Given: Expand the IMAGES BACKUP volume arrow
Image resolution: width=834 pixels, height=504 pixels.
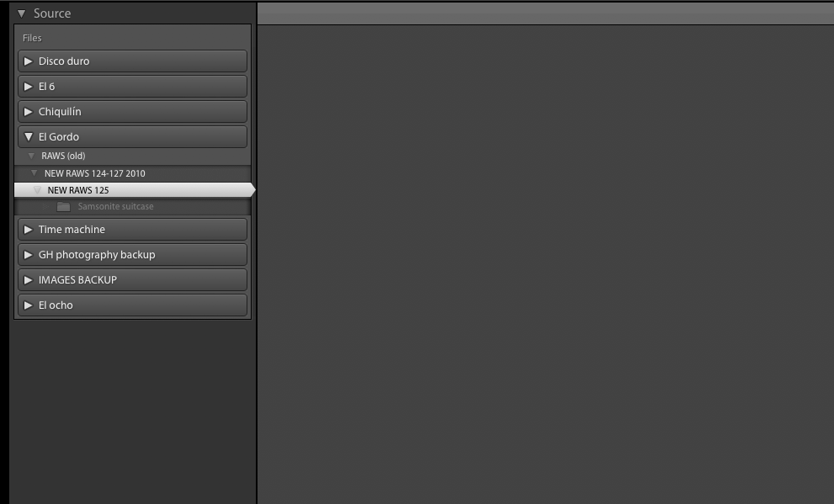Looking at the screenshot, I should point(28,279).
